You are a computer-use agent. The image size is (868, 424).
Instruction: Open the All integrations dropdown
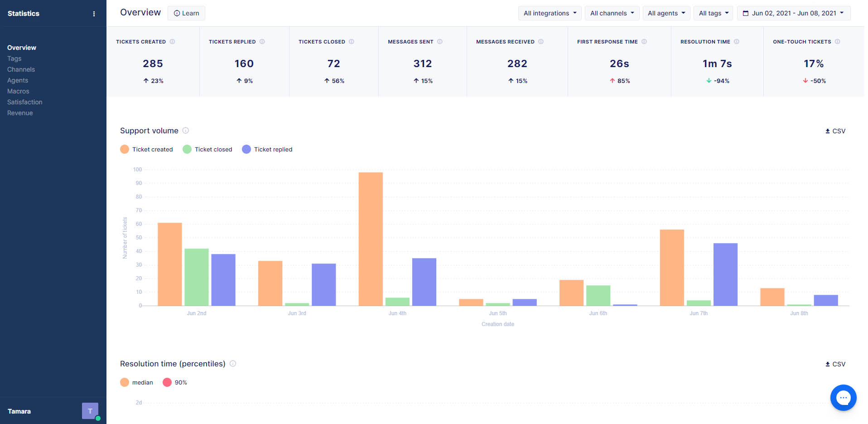[550, 13]
